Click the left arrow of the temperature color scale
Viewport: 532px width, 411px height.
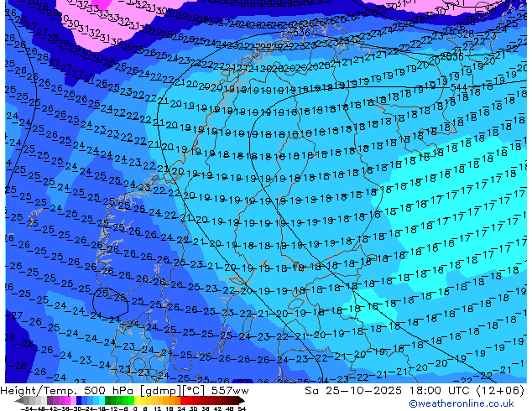(x=19, y=400)
